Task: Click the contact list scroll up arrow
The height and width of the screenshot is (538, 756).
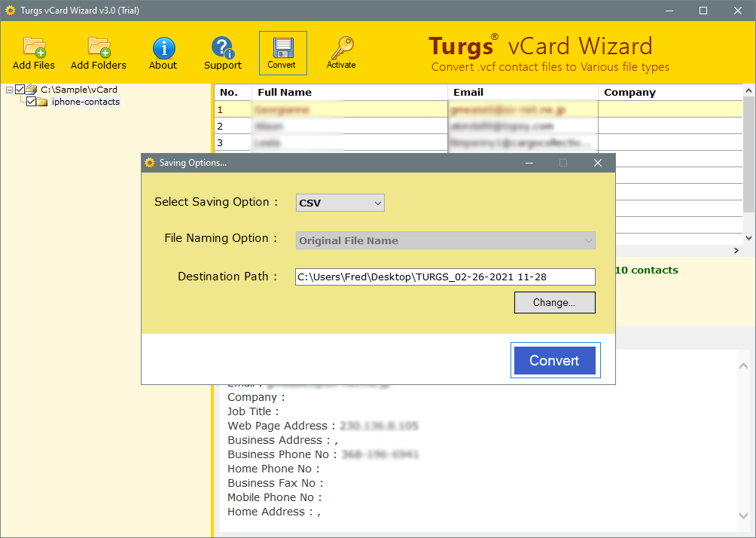Action: [748, 90]
